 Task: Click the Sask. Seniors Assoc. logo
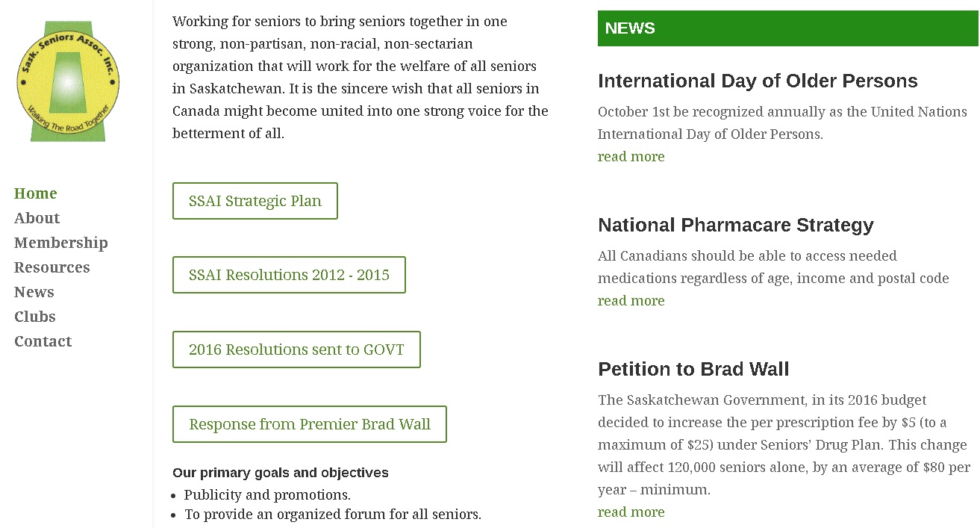click(x=68, y=81)
